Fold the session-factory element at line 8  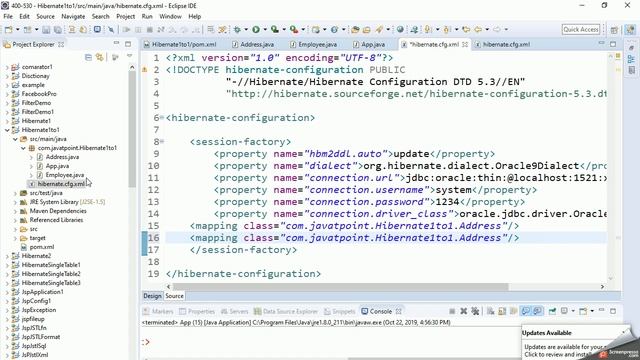[162, 142]
